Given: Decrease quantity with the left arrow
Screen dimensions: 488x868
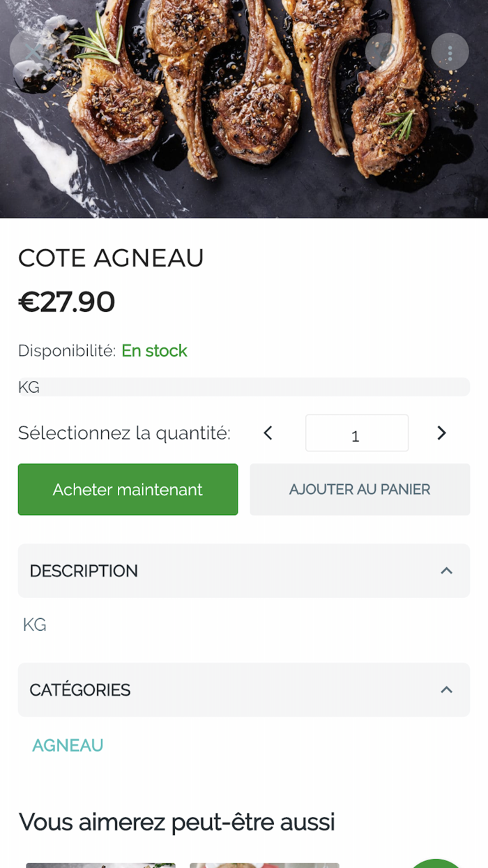Looking at the screenshot, I should coord(268,433).
